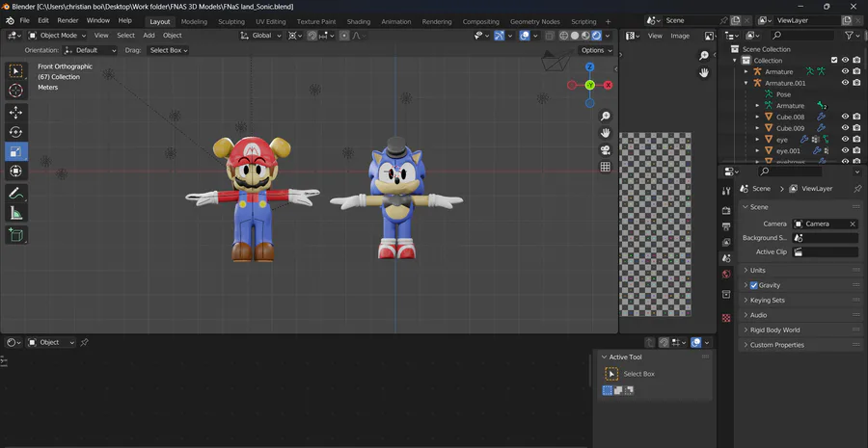Image resolution: width=868 pixels, height=448 pixels.
Task: Switch perspective/orthographic with the grid icon
Action: click(606, 167)
